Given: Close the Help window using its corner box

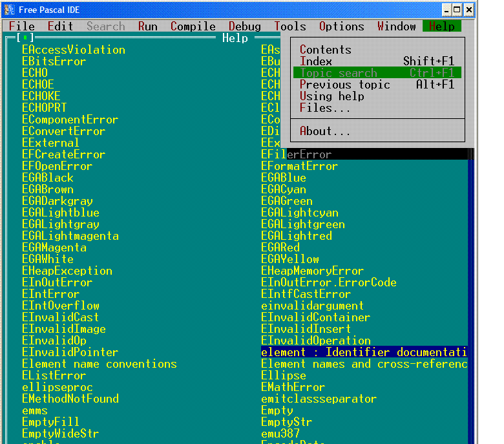Looking at the screenshot, I should pos(24,38).
